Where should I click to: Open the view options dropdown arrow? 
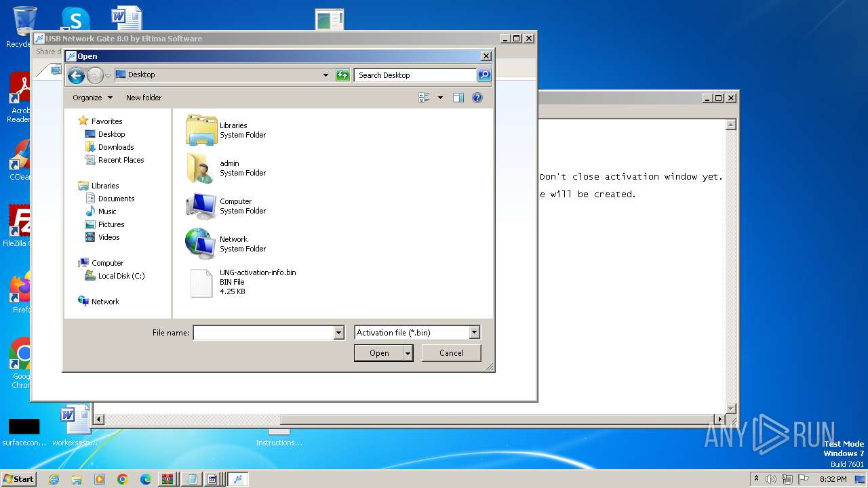click(440, 98)
